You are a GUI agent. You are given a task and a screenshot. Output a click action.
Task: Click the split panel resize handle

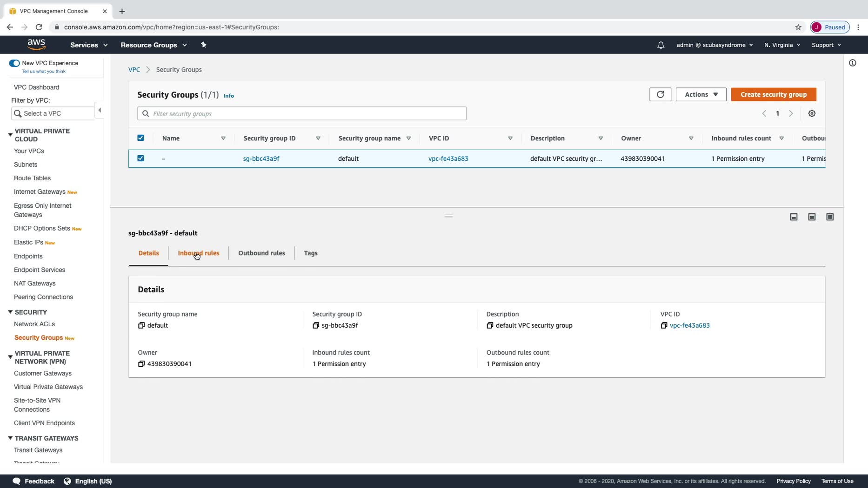coord(449,216)
